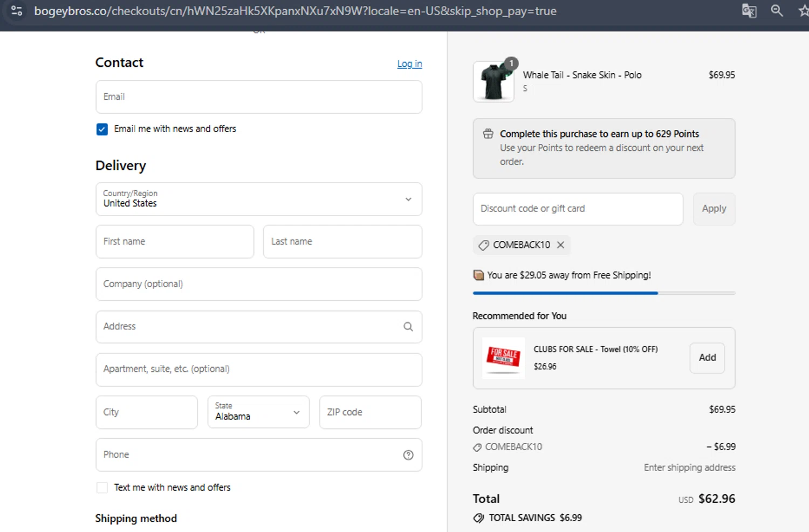
Task: Click the 629 Points banner headline
Action: point(599,134)
